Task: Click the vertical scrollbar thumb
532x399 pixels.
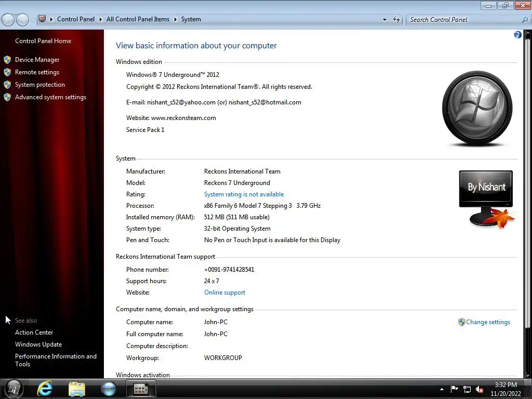Action: [528, 183]
